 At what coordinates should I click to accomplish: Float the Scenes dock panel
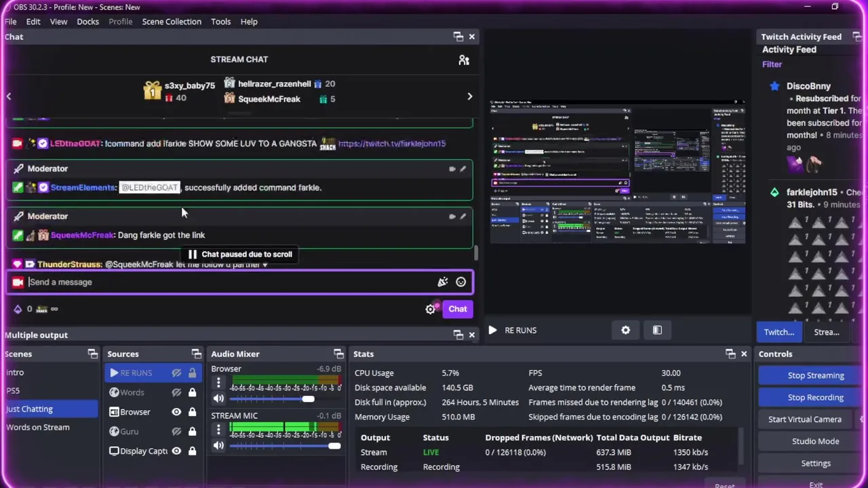coord(93,354)
